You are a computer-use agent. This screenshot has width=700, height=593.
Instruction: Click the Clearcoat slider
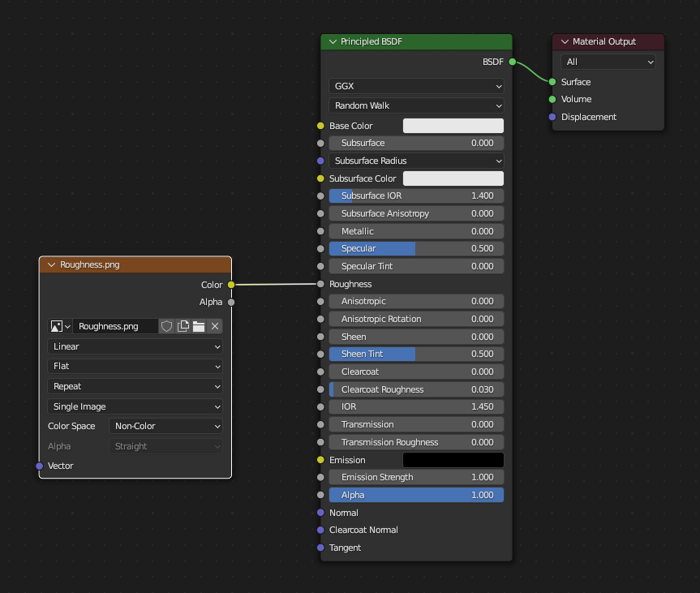pyautogui.click(x=416, y=372)
